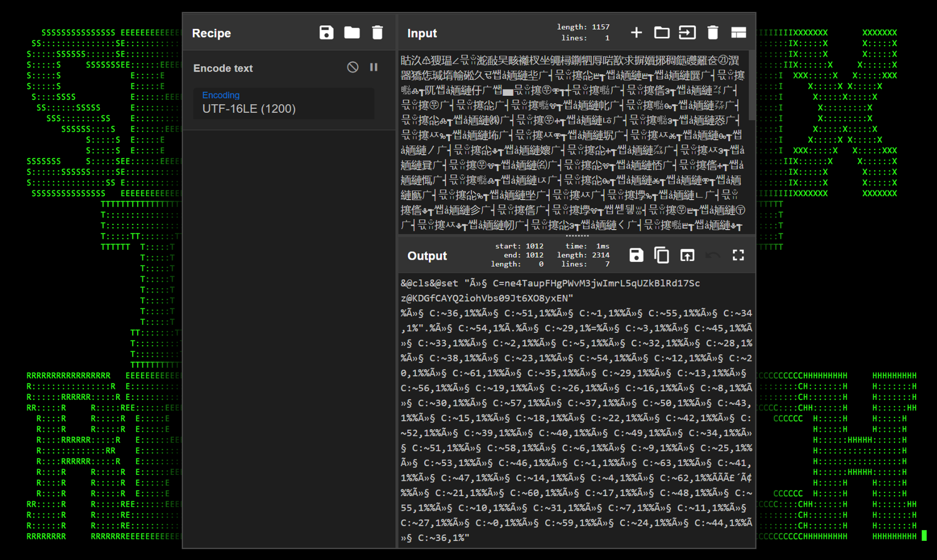
Task: Copy raw output to clipboard
Action: 662,255
